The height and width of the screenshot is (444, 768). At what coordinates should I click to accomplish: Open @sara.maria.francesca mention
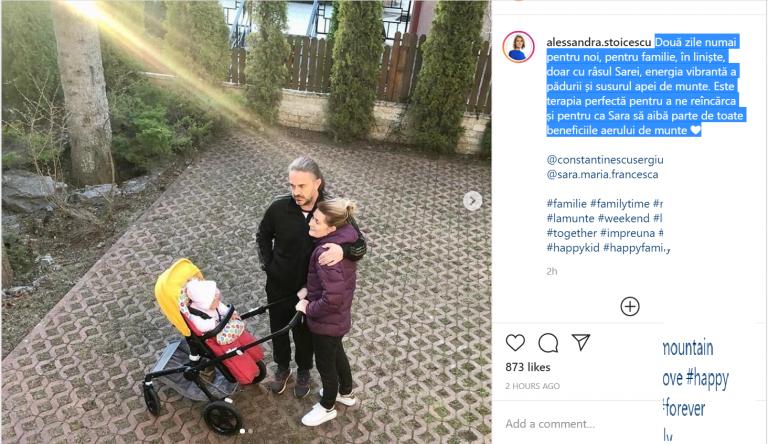point(602,174)
